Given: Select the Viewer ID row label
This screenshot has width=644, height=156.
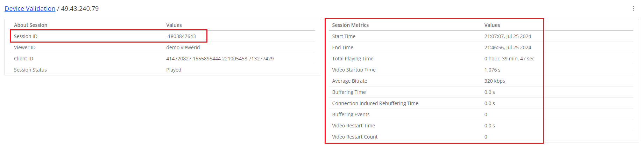Looking at the screenshot, I should pyautogui.click(x=25, y=47).
